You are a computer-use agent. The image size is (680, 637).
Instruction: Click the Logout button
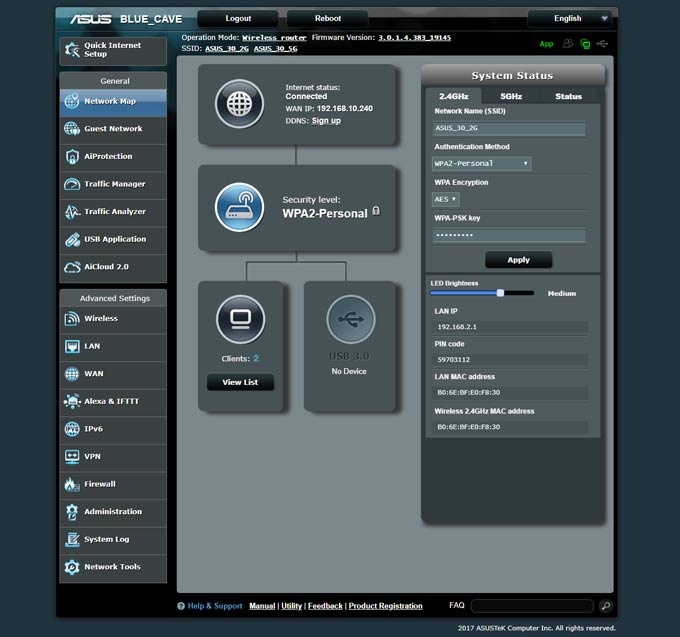tap(238, 18)
